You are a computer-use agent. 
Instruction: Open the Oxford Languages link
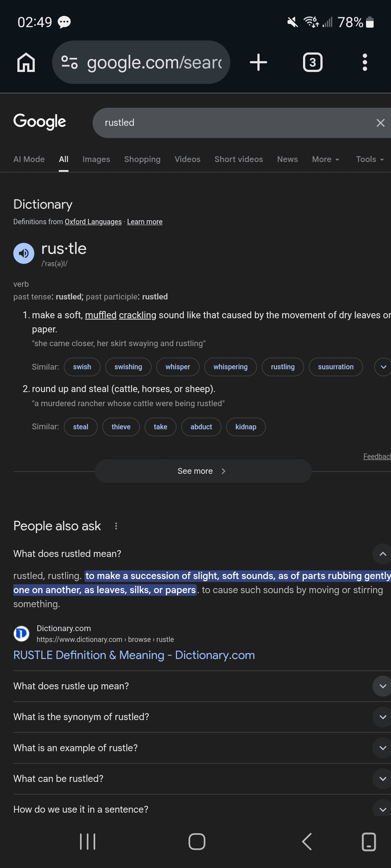pyautogui.click(x=93, y=222)
